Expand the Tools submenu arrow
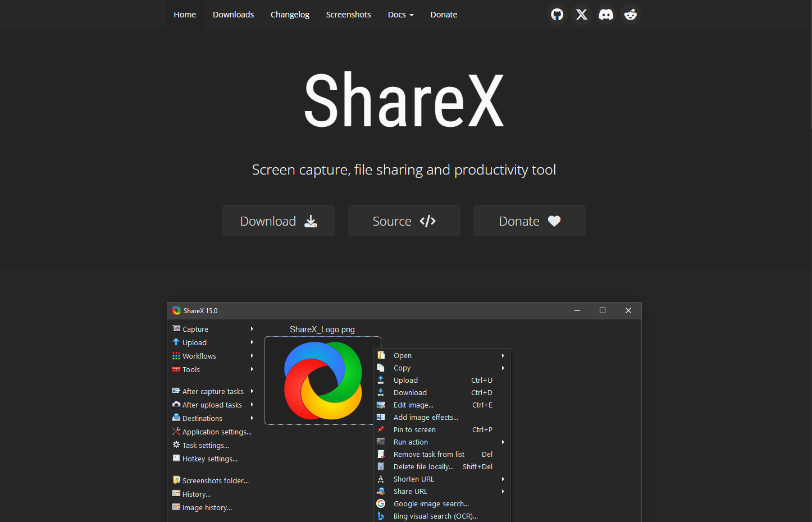The height and width of the screenshot is (522, 812). (x=252, y=369)
